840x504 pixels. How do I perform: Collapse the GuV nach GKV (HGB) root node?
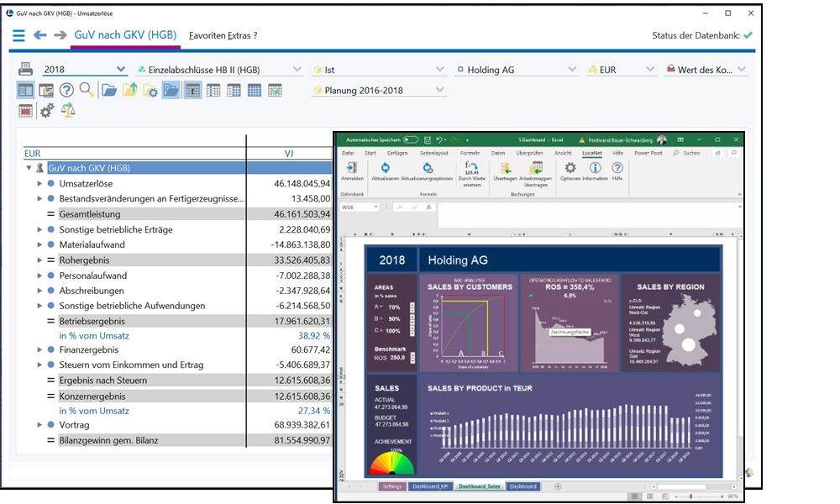pyautogui.click(x=29, y=168)
